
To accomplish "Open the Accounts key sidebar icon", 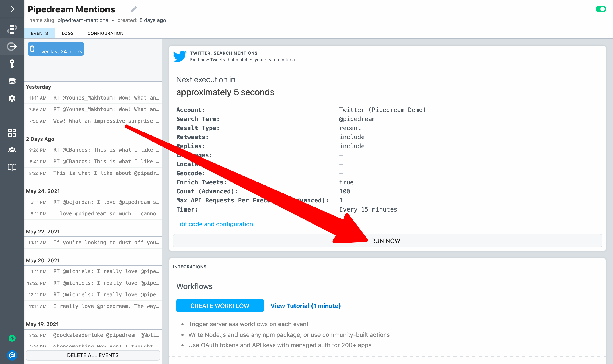I will tap(12, 64).
